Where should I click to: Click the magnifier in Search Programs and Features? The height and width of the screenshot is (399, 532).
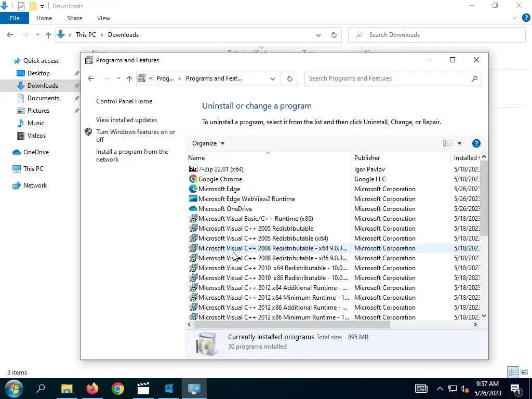point(474,78)
